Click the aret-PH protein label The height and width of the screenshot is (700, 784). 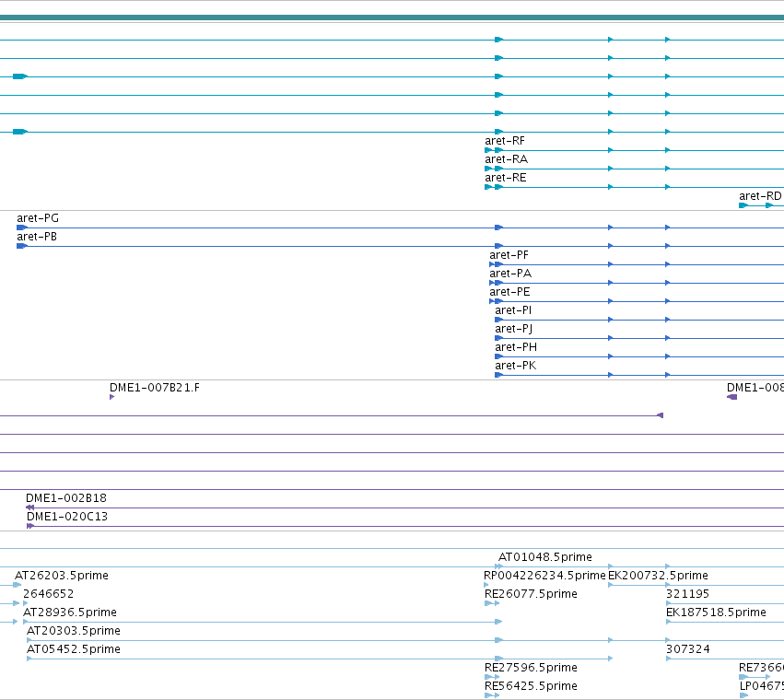[516, 347]
